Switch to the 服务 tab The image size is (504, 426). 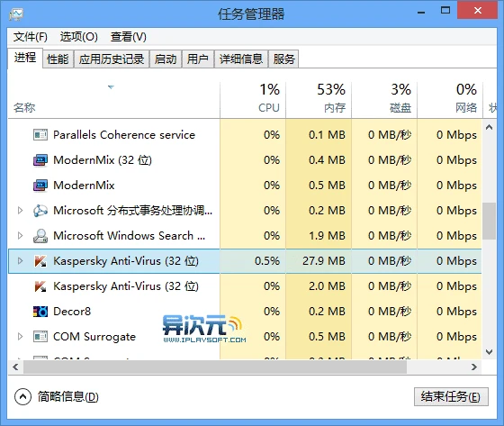pos(283,59)
